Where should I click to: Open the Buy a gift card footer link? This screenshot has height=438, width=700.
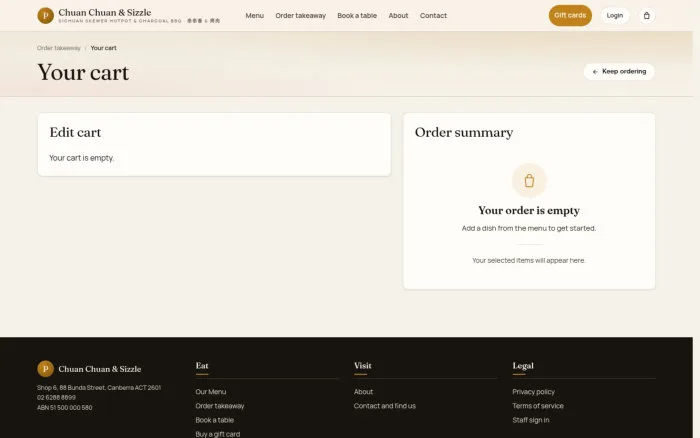click(x=218, y=434)
